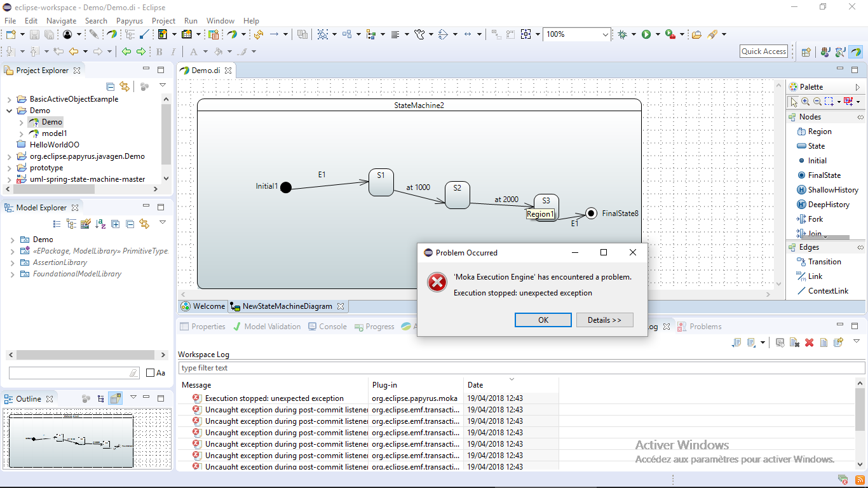Screen dimensions: 868x488
Task: Click Details >> in the dialog
Action: tap(604, 320)
